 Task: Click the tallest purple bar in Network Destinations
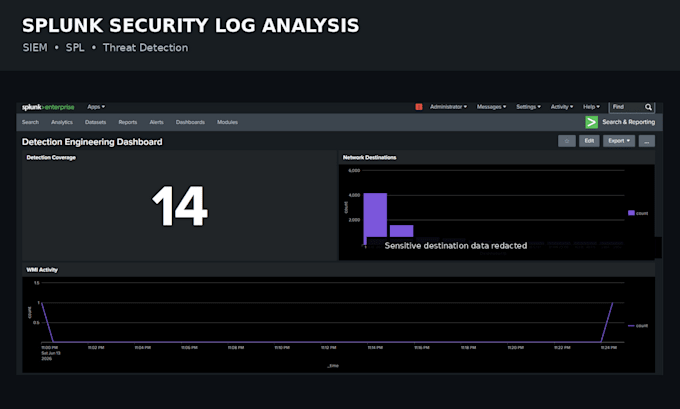point(375,215)
